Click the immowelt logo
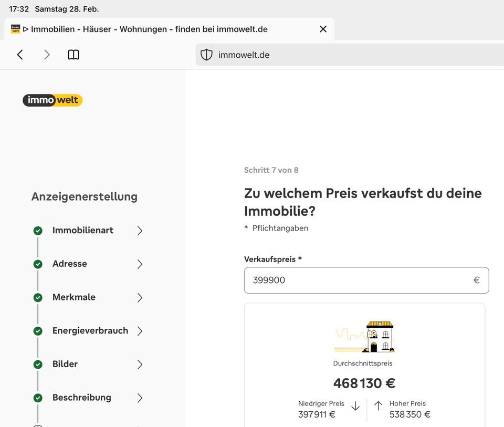Image resolution: width=504 pixels, height=427 pixels. coord(52,100)
